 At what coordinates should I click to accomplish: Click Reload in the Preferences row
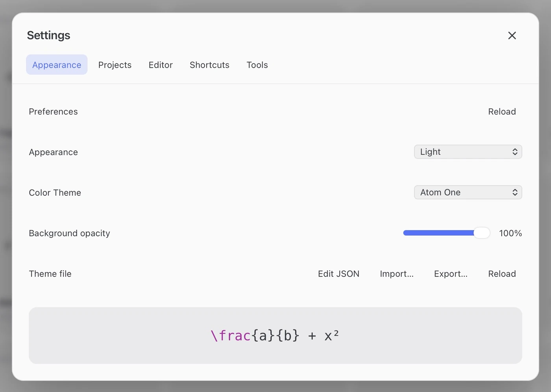(502, 111)
